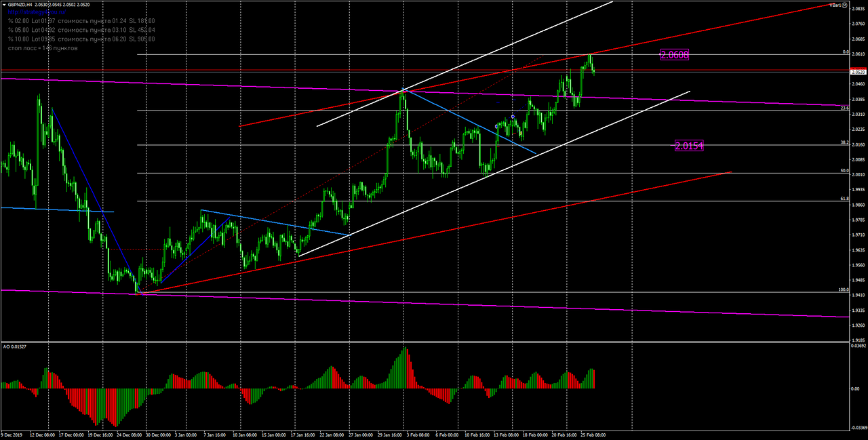The width and height of the screenshot is (868, 440).
Task: Click the '% 05.00 Lot 04.92' risk line
Action: (x=81, y=30)
